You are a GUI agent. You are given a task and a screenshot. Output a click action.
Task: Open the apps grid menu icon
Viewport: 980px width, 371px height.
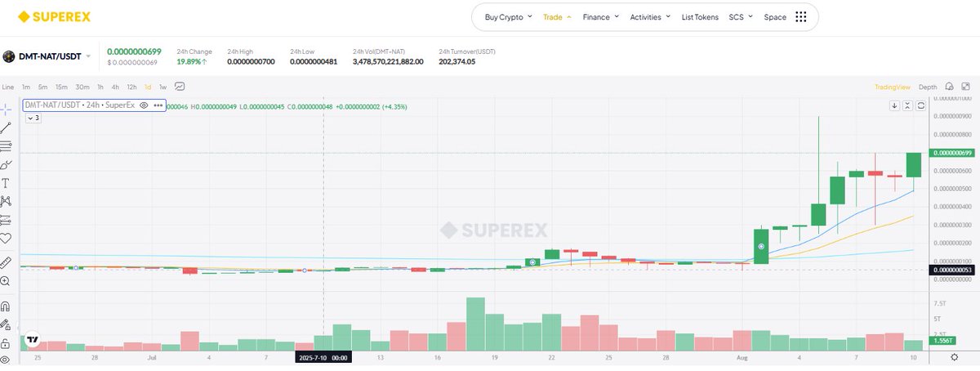click(x=800, y=16)
